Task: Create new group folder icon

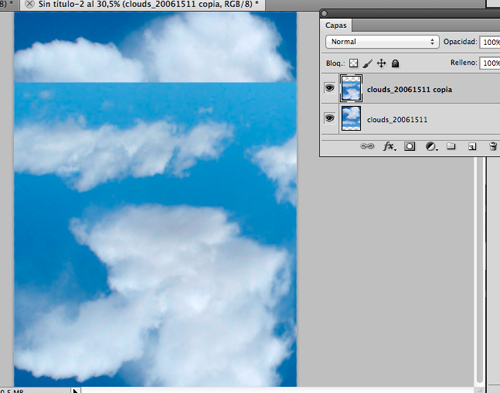Action: point(451,146)
